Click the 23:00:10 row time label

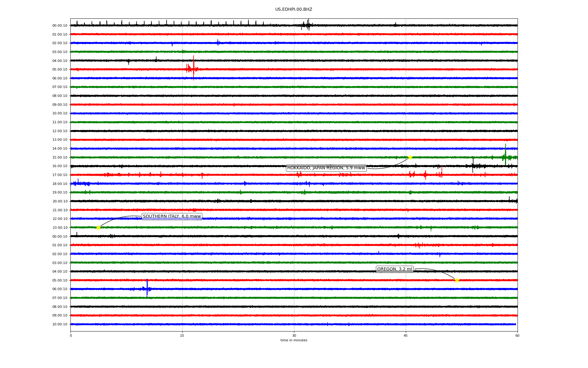coord(60,228)
